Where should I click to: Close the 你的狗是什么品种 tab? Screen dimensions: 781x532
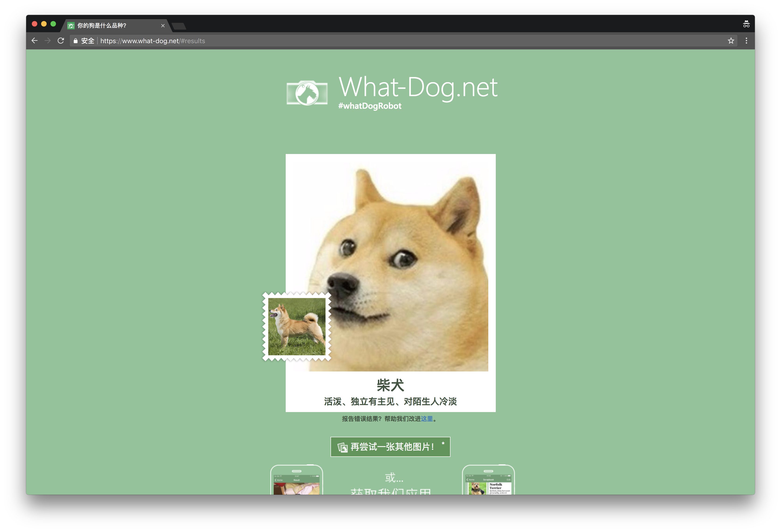[163, 25]
